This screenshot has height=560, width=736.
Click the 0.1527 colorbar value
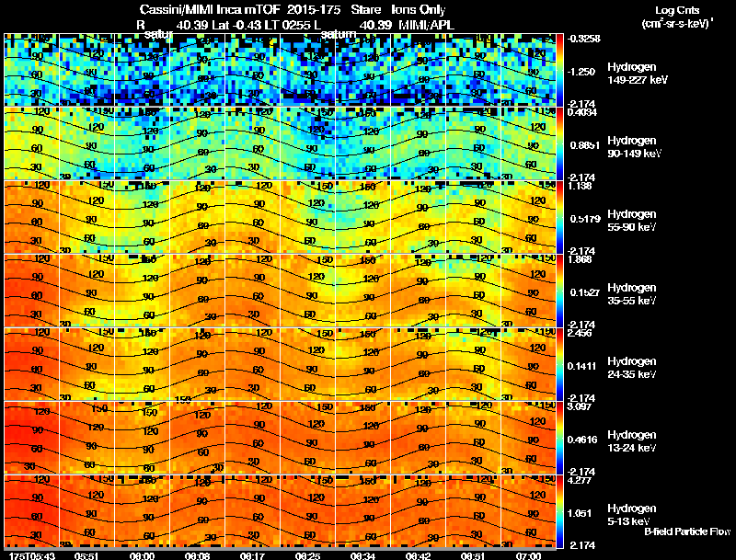click(x=585, y=292)
